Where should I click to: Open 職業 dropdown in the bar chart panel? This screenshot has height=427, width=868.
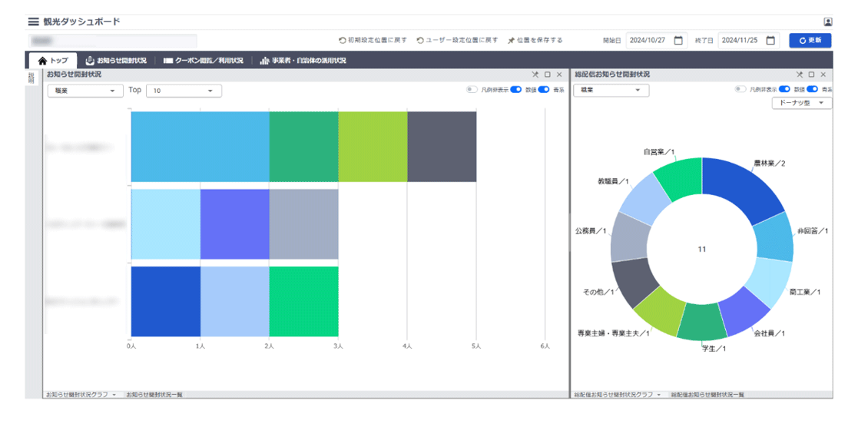85,91
